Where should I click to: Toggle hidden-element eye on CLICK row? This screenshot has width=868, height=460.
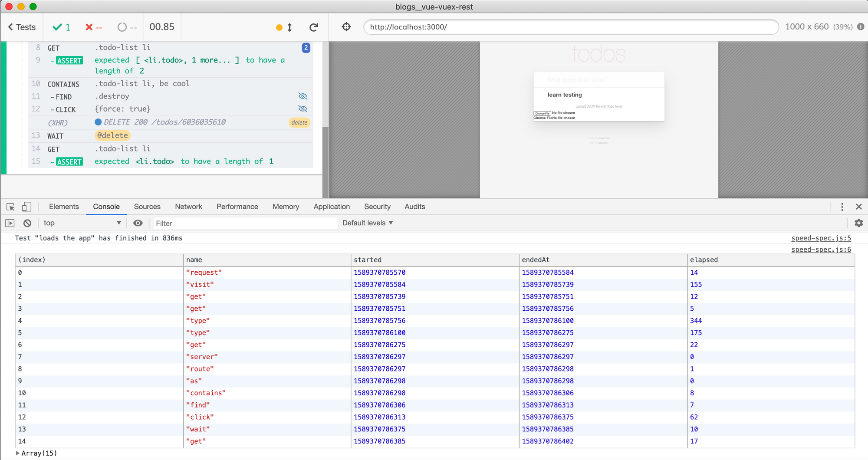(303, 109)
